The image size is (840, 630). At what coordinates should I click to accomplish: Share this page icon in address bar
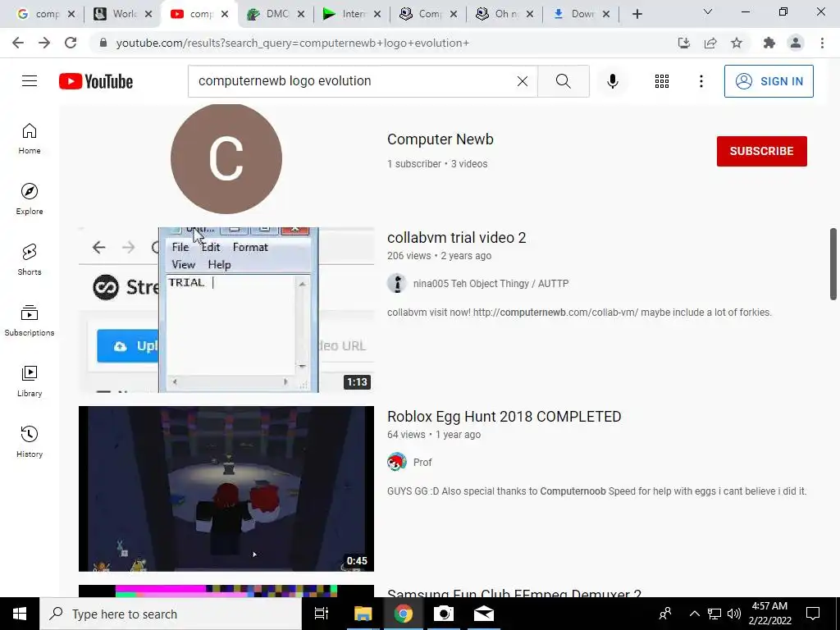click(x=710, y=43)
